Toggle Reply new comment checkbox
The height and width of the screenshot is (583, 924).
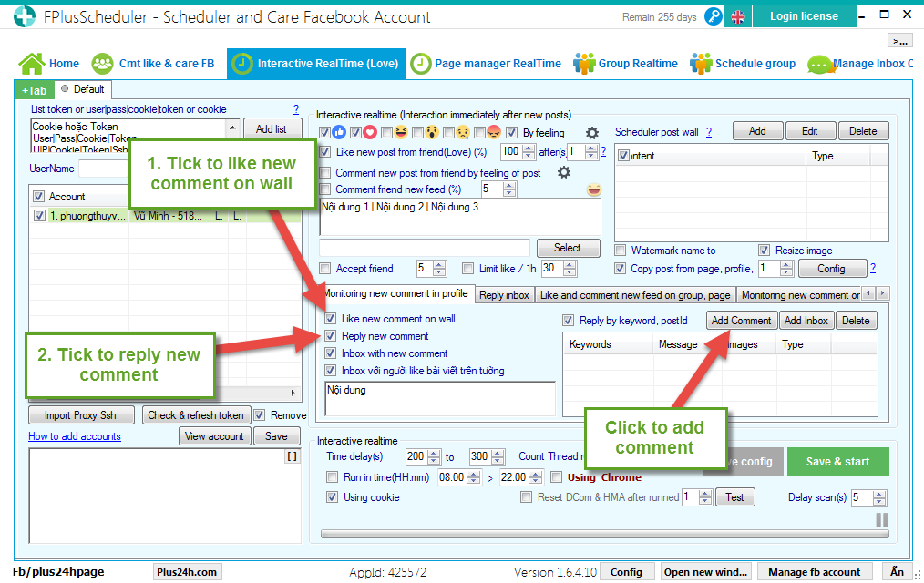tap(331, 335)
